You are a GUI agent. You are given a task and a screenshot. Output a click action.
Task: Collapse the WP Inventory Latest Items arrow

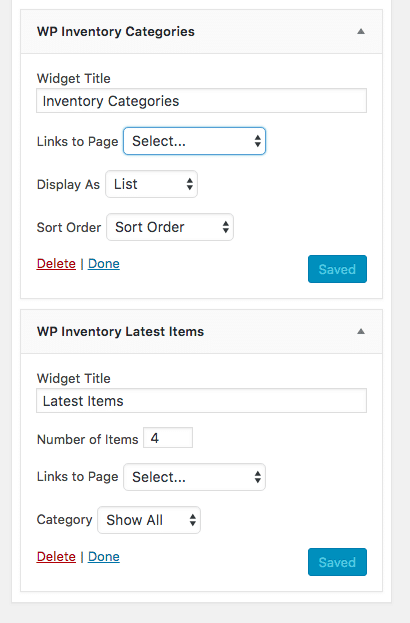click(x=361, y=331)
